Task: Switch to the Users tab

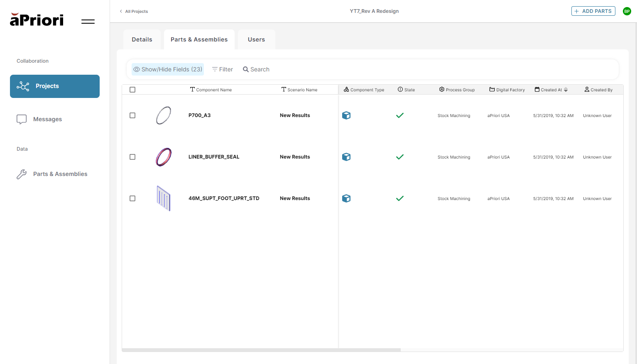Action: pos(256,39)
